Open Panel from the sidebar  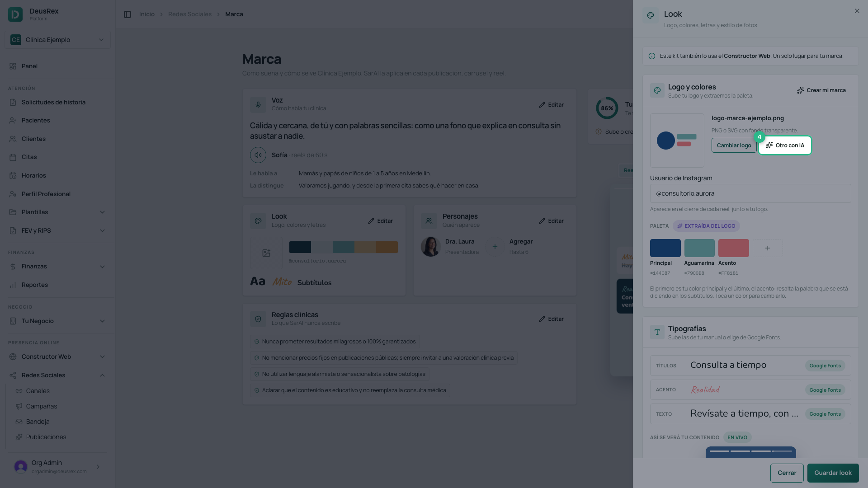pyautogui.click(x=57, y=66)
